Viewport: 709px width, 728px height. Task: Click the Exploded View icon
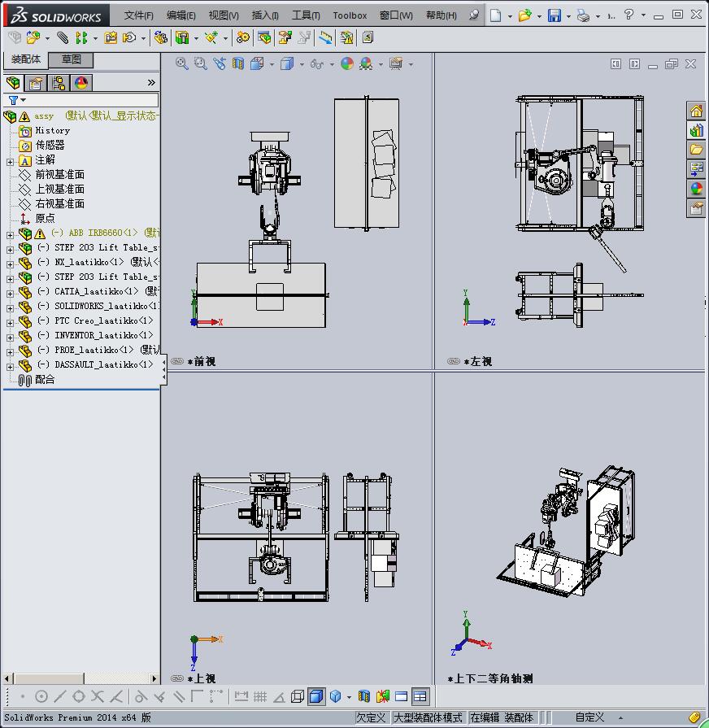click(x=285, y=37)
